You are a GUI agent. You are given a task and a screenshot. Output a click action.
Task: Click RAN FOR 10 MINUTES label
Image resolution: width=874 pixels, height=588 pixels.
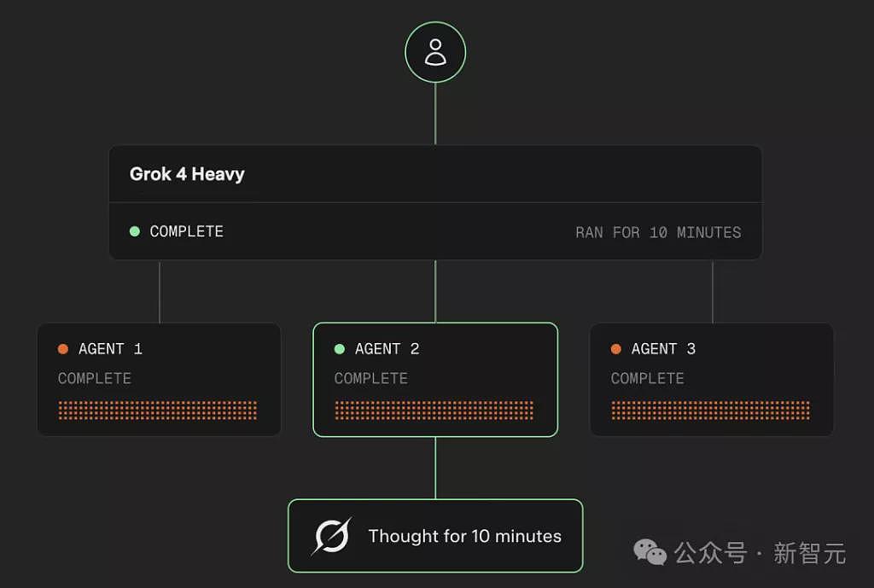point(658,232)
